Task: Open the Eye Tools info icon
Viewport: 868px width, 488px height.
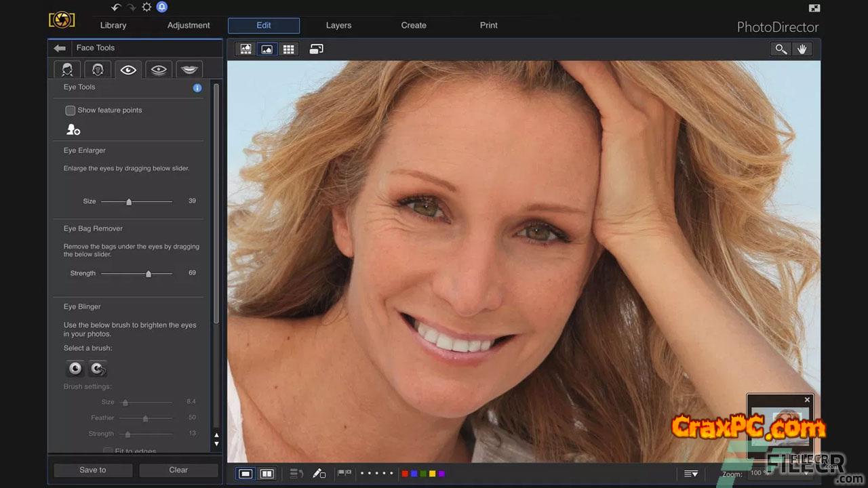Action: coord(197,87)
